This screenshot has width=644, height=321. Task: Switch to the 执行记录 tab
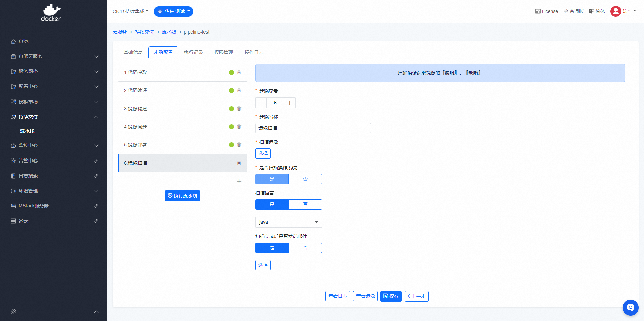coord(194,53)
